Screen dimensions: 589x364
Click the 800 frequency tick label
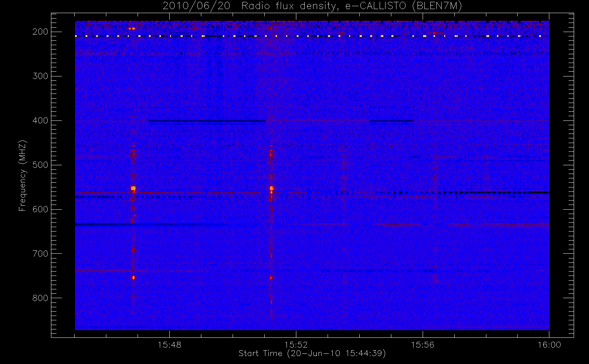[x=40, y=298]
